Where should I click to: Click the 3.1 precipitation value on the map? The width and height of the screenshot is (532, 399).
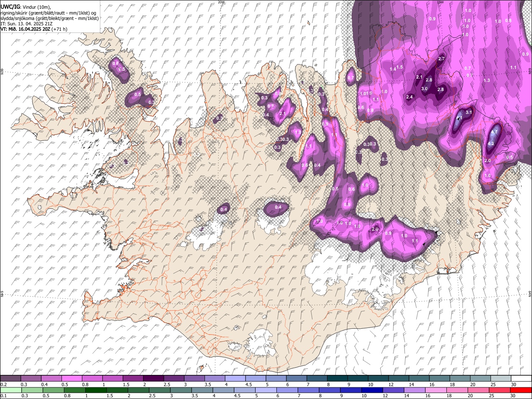point(469,112)
